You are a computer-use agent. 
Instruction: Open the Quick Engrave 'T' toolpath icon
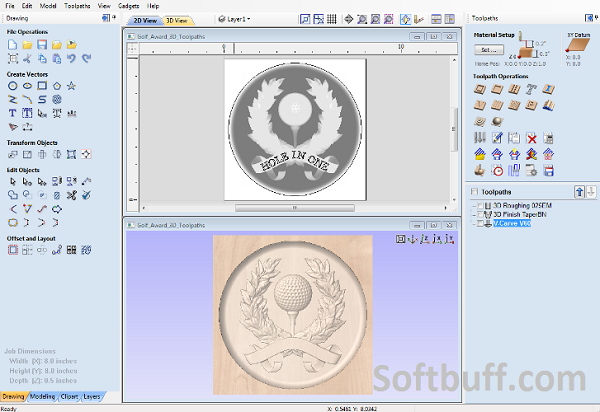click(531, 89)
